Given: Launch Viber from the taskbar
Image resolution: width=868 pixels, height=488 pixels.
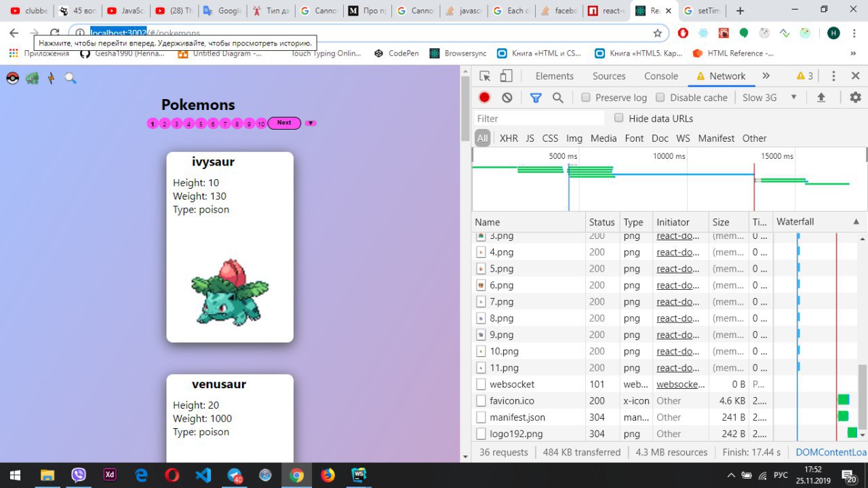Looking at the screenshot, I should [79, 475].
